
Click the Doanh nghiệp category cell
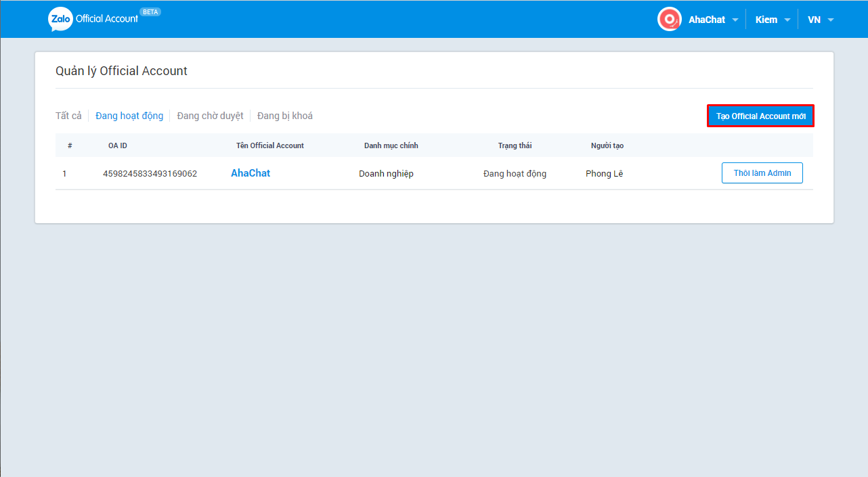(x=386, y=174)
